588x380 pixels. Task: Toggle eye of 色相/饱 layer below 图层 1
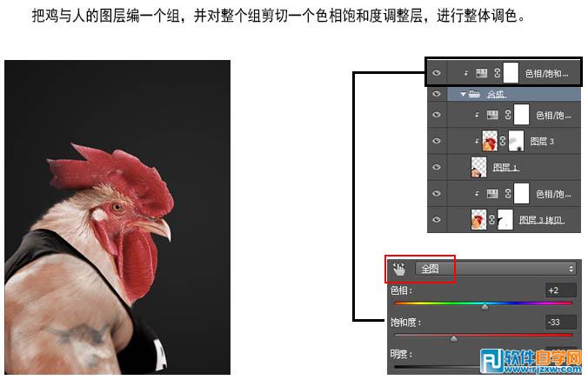coord(437,193)
